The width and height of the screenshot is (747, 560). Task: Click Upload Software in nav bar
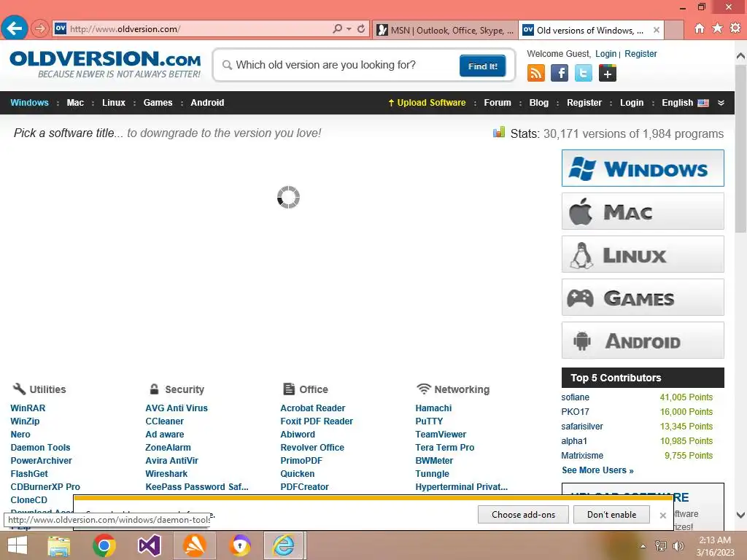427,102
